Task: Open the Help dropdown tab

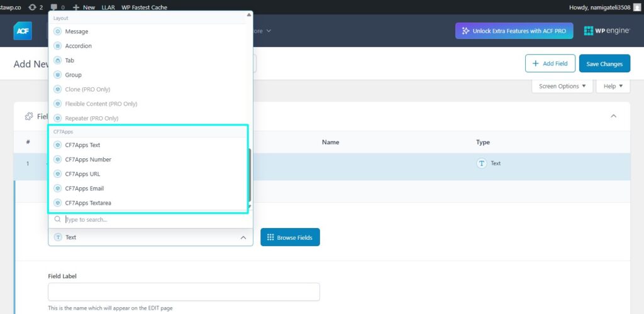Action: click(x=613, y=86)
